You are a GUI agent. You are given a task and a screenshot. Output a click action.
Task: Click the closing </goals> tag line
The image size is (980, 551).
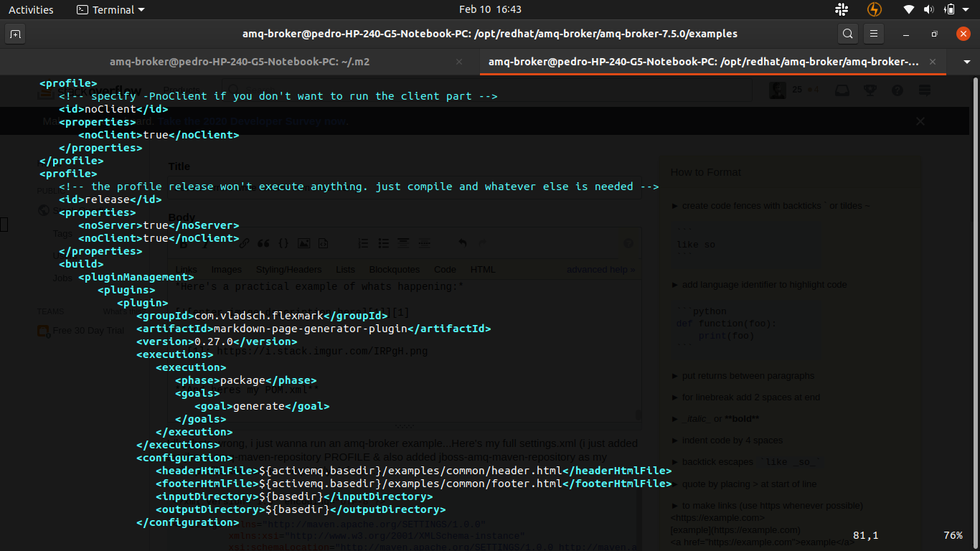click(200, 419)
